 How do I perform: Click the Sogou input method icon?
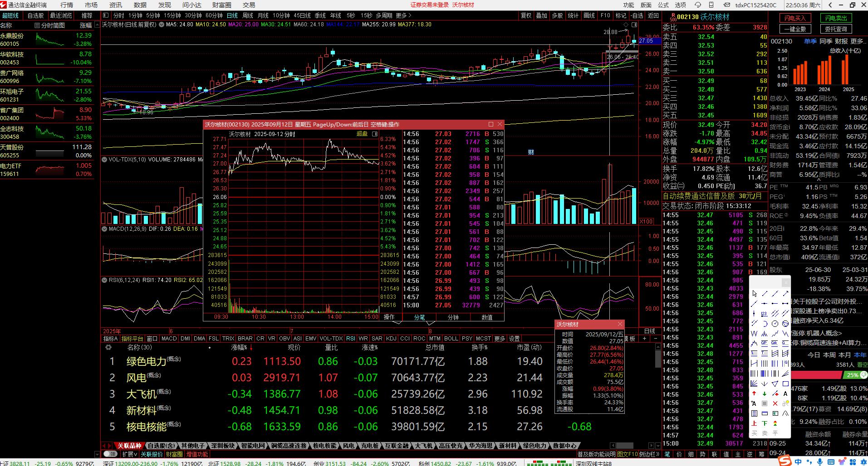(784, 461)
